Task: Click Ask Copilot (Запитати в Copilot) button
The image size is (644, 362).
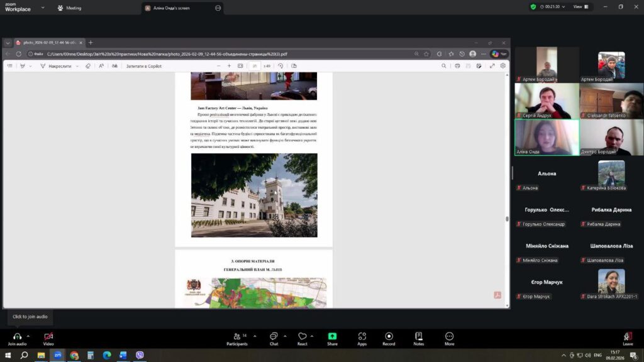Action: point(143,66)
